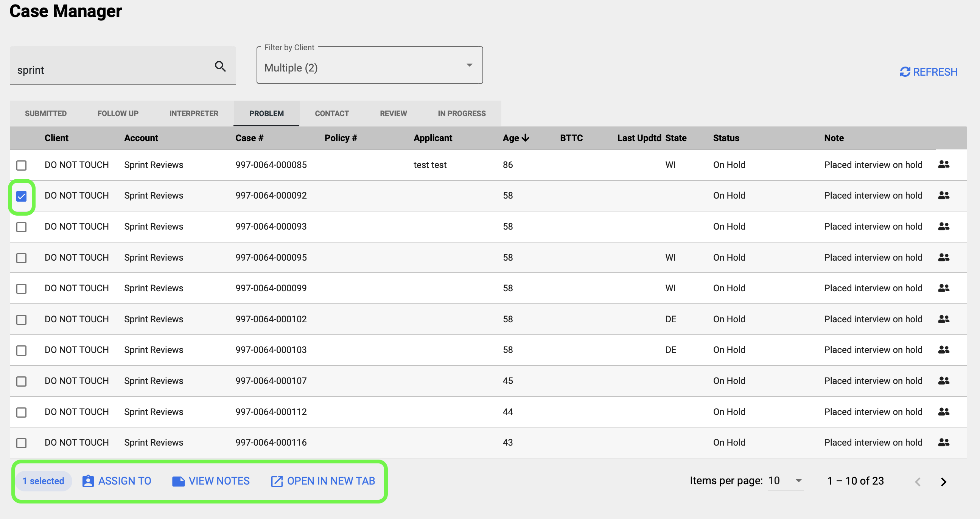Click state DE for case 997-0064-000102
This screenshot has width=980, height=519.
(670, 319)
